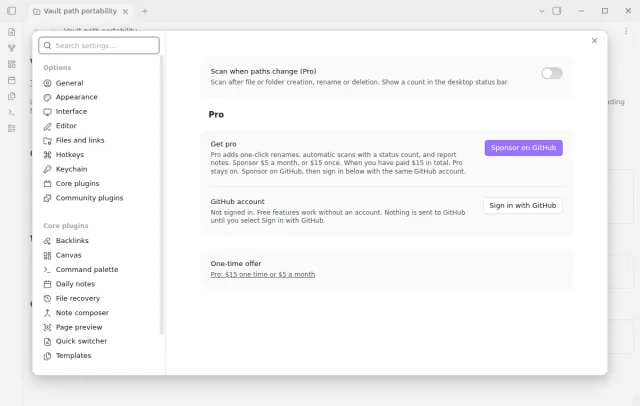Viewport: 640px width, 406px height.
Task: Click the settings sidebar scrollbar
Action: pyautogui.click(x=162, y=195)
